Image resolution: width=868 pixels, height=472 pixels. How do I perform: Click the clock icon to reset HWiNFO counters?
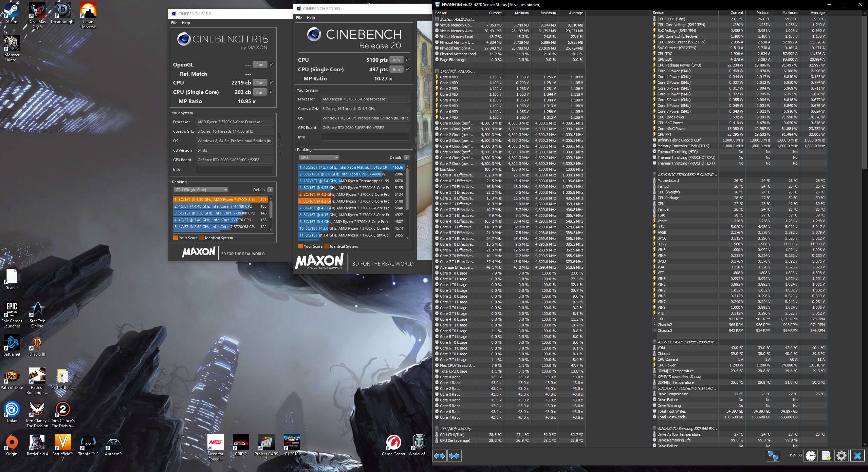pyautogui.click(x=810, y=456)
